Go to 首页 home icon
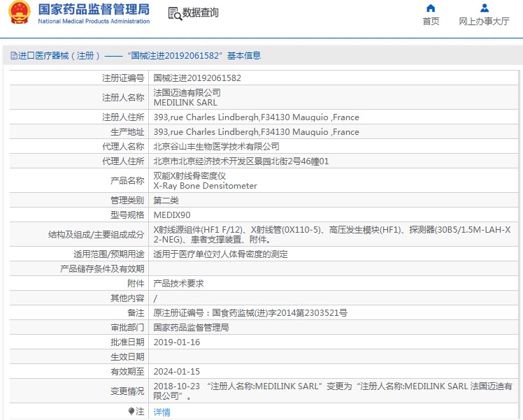This screenshot has height=420, width=523. [x=431, y=8]
